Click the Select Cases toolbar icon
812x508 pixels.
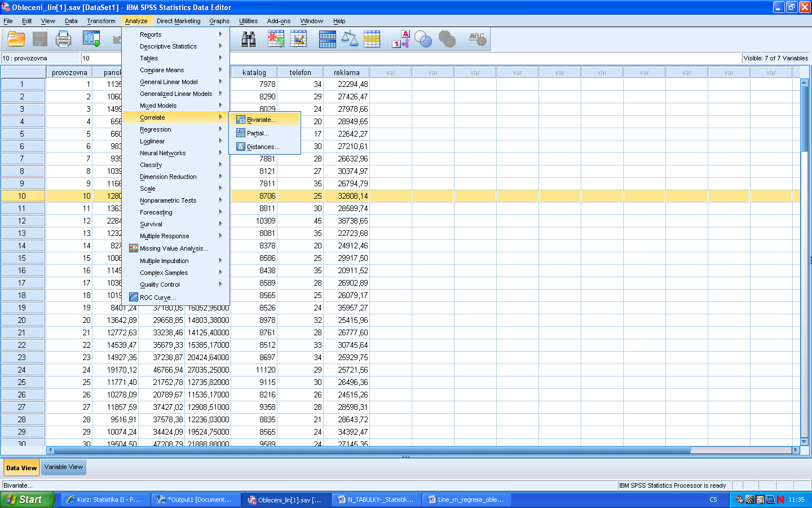pyautogui.click(x=372, y=39)
